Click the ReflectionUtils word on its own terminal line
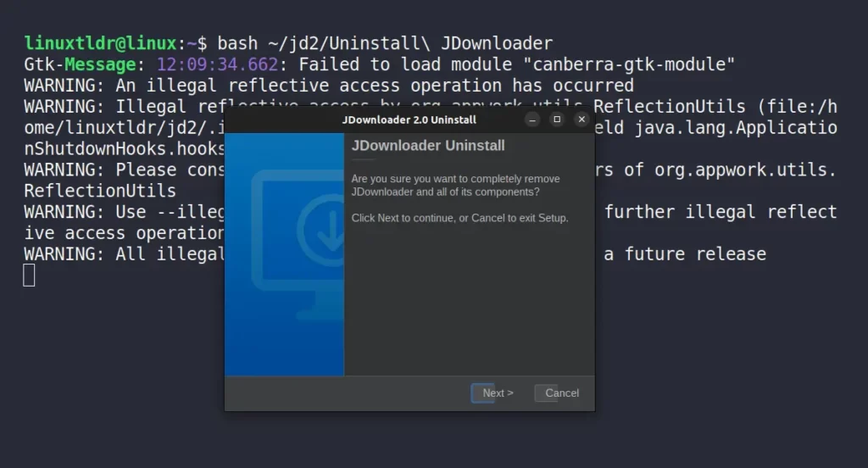 point(100,191)
